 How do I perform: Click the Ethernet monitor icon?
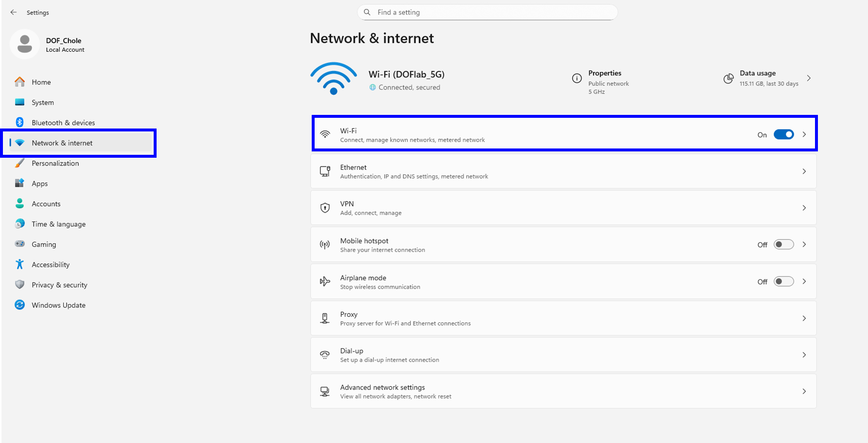[x=325, y=171]
